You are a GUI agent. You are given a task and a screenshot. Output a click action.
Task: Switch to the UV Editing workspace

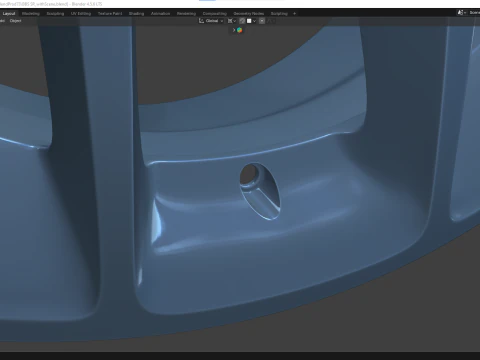(81, 14)
